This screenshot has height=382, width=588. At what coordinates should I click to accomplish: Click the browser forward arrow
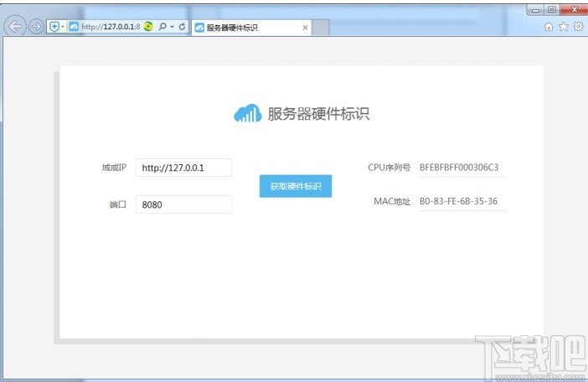tap(36, 27)
